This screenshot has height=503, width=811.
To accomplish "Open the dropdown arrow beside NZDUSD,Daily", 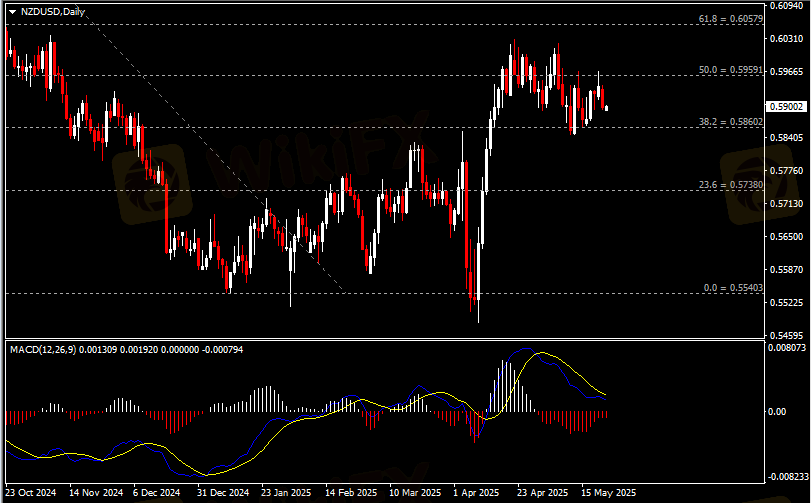I will [x=12, y=12].
